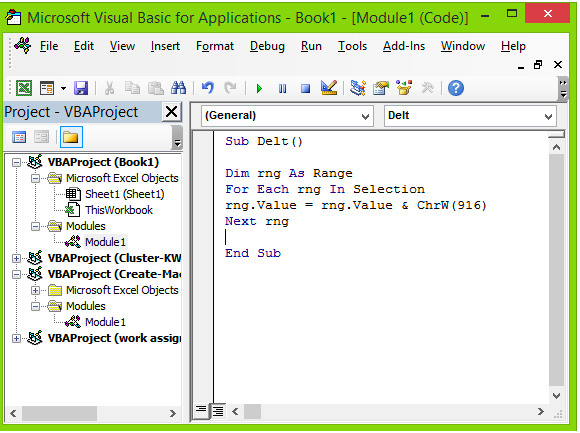Expand Create-Ma's Microsoft Excel Objects folder
This screenshot has width=580, height=433.
[36, 290]
